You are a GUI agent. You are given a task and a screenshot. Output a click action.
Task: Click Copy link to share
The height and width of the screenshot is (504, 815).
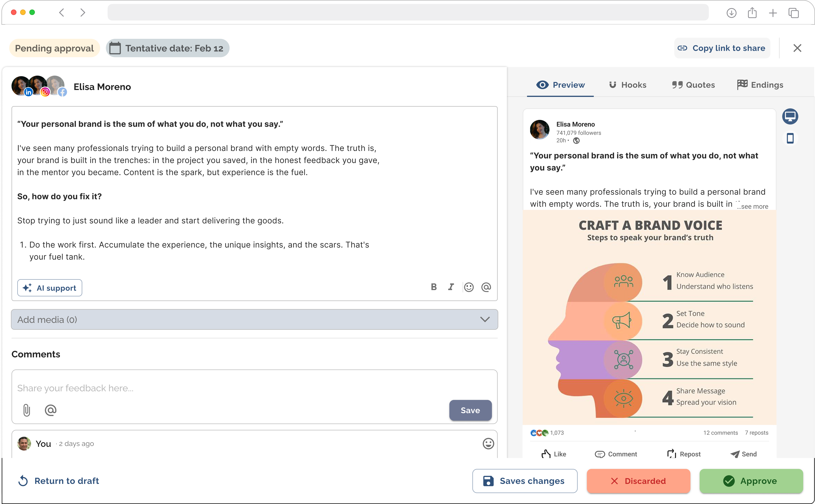pyautogui.click(x=722, y=48)
